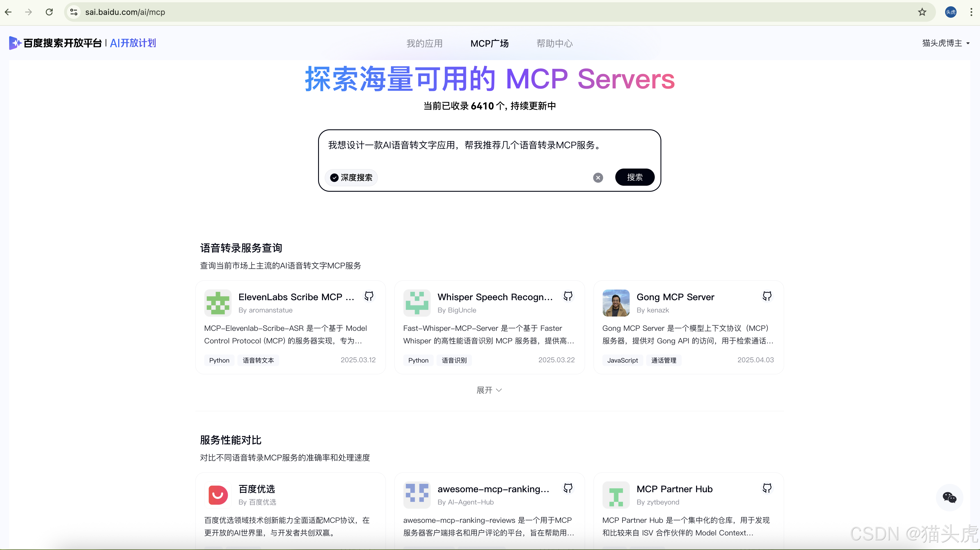This screenshot has height=550, width=980.
Task: Open 帮助中心 navigation tab
Action: coord(554,43)
